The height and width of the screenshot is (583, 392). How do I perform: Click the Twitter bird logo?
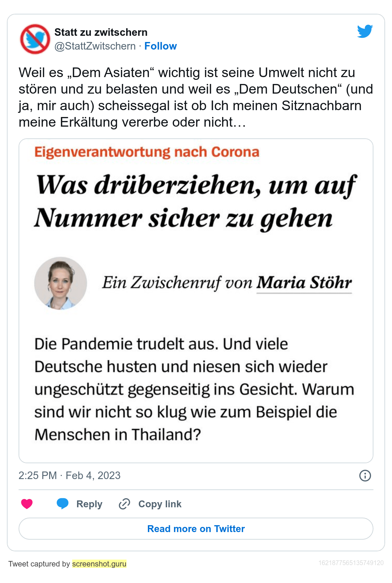coord(365,31)
